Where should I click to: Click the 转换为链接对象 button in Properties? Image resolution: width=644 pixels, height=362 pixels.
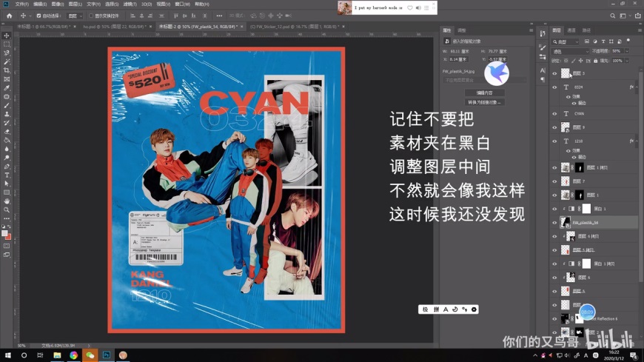(484, 102)
